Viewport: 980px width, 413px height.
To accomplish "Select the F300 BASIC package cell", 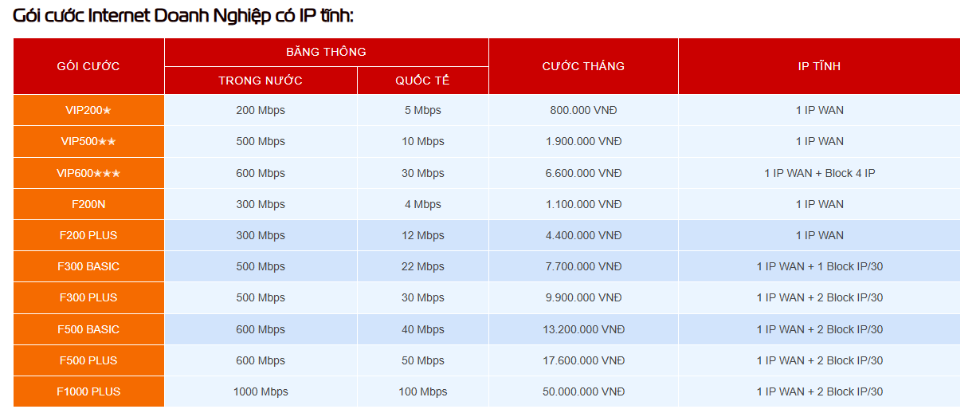I will [x=88, y=266].
